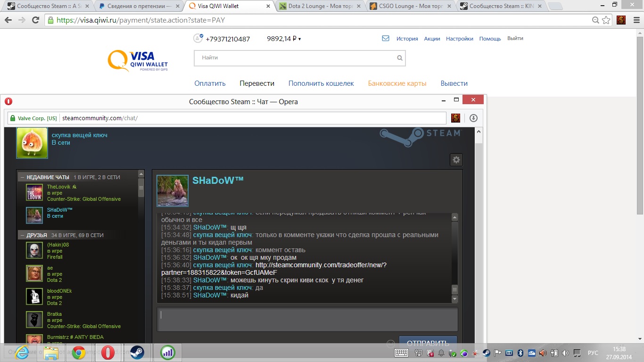Reload the page in Chrome

click(35, 20)
